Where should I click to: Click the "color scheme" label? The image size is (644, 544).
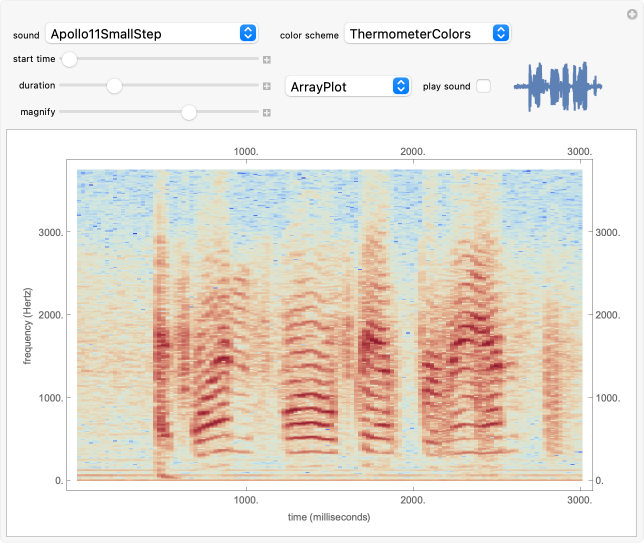(309, 34)
